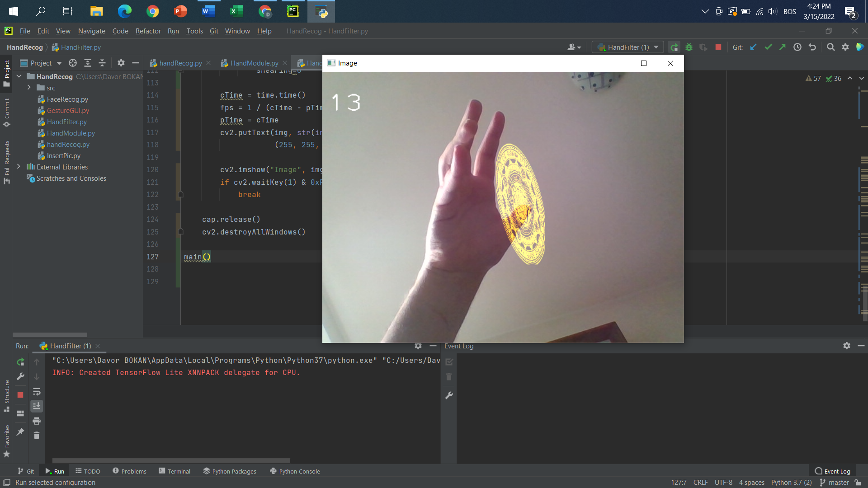Toggle scroll to end in console output
Image resolution: width=868 pixels, height=488 pixels.
click(37, 406)
